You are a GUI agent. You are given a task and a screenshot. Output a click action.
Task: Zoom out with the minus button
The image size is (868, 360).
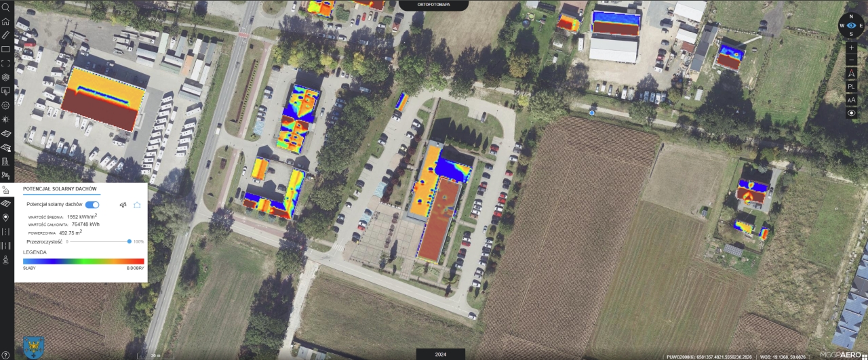click(852, 61)
